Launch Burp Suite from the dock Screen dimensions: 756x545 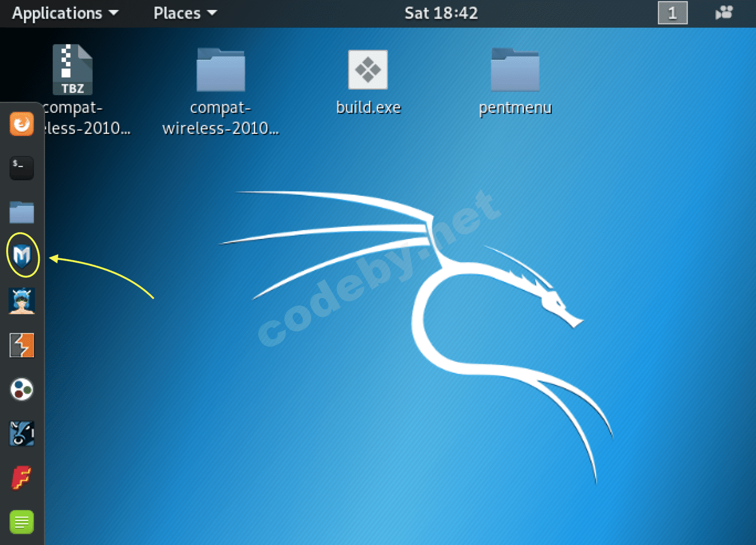click(x=22, y=345)
